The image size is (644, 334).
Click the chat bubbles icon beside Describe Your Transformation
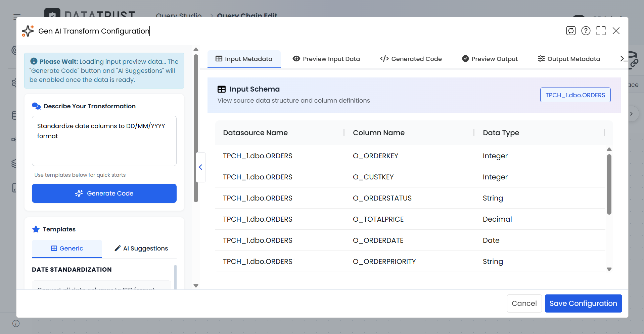click(36, 106)
